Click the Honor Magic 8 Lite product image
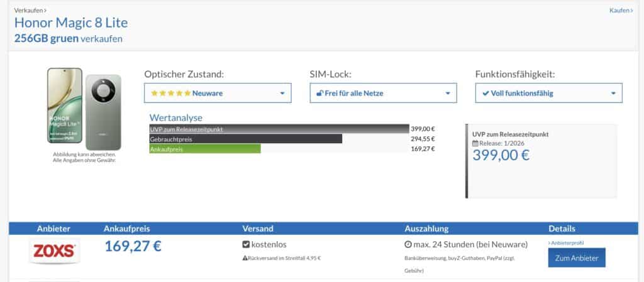 pos(84,109)
